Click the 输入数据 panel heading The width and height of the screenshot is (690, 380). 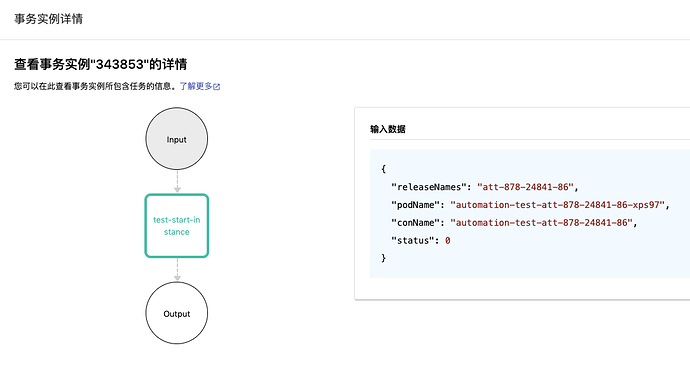tap(388, 129)
